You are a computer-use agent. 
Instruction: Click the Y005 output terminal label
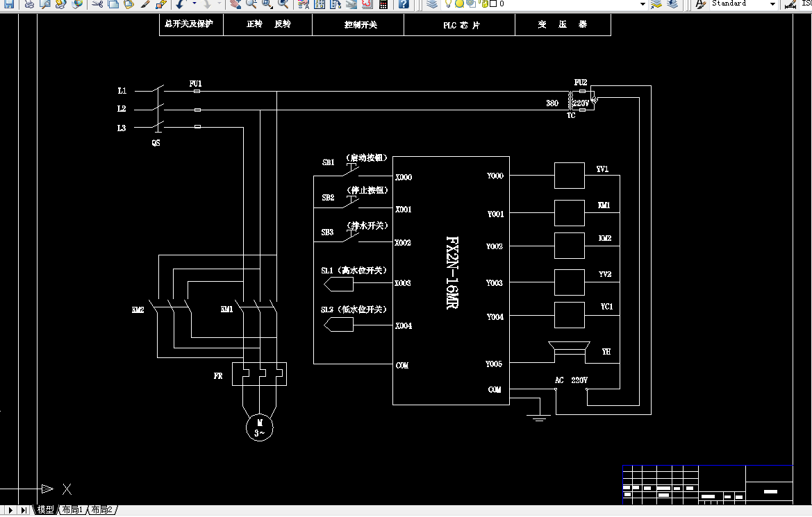(493, 364)
